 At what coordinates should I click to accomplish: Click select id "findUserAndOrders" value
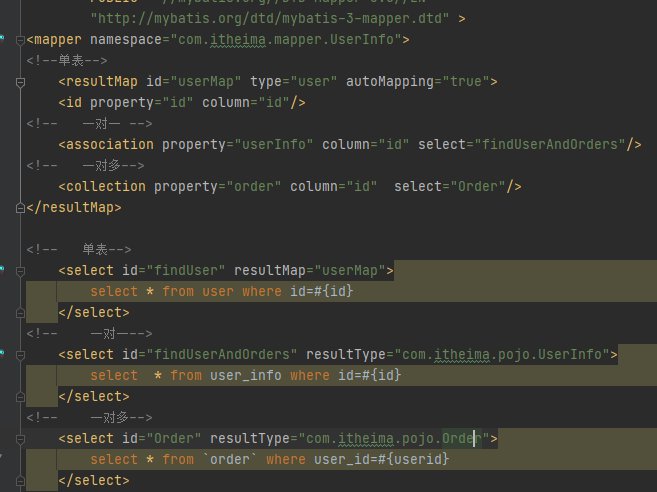coord(222,354)
